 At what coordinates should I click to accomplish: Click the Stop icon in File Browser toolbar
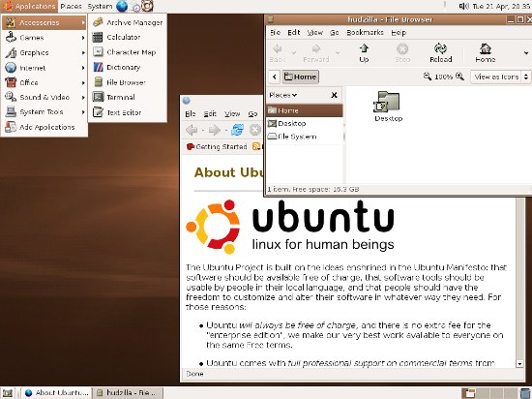click(x=402, y=53)
